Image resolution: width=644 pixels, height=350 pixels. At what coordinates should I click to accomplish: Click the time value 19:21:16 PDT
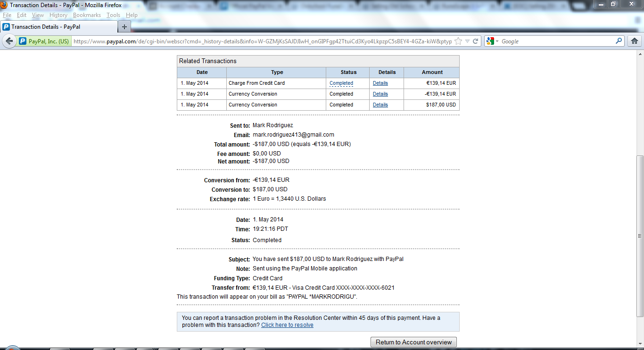click(270, 229)
